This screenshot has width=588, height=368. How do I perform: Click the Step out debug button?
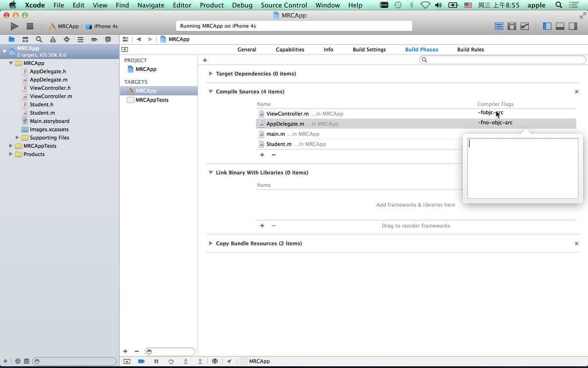point(200,362)
